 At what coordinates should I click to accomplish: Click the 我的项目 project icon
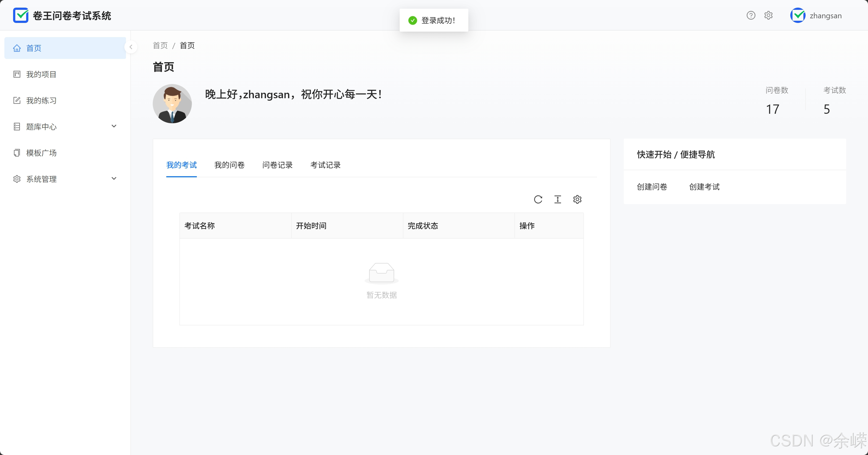(17, 74)
